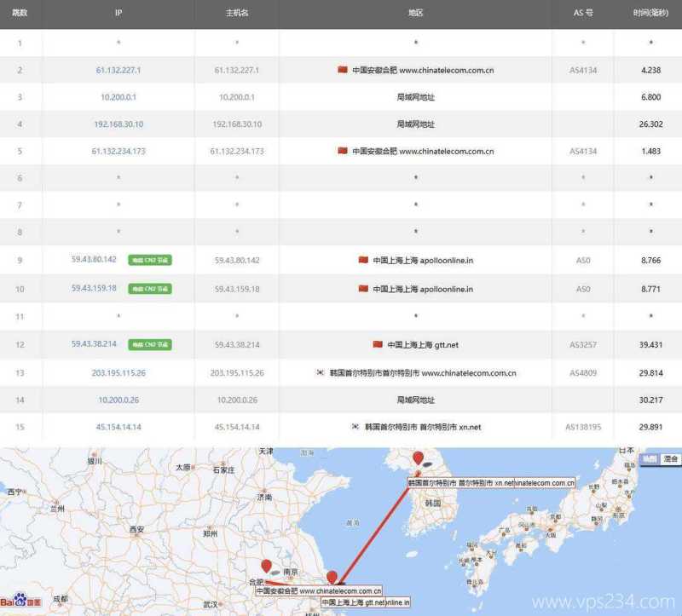Click the IP column header

pos(118,14)
